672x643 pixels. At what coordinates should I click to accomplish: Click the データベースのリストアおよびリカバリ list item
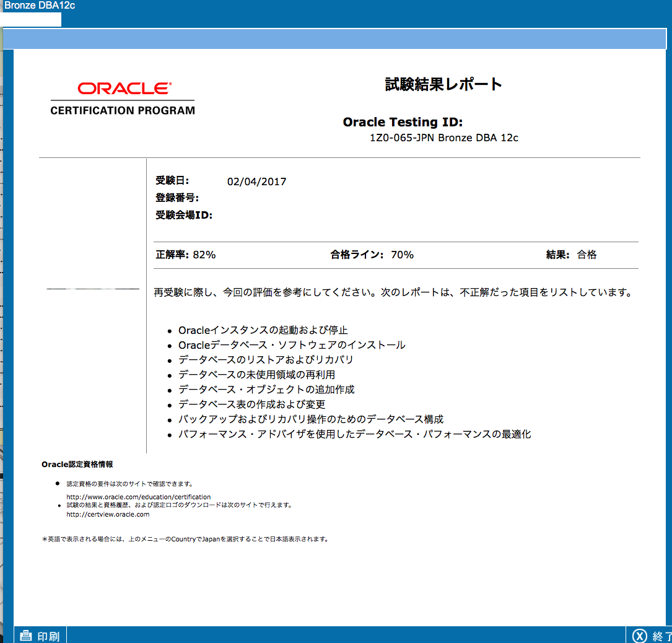pos(266,359)
